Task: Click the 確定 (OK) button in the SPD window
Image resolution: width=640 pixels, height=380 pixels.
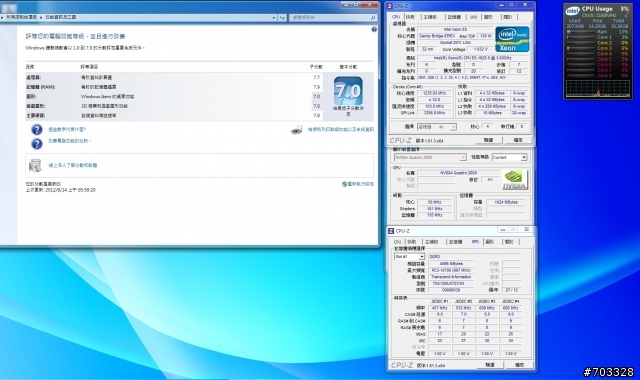Action: click(519, 365)
